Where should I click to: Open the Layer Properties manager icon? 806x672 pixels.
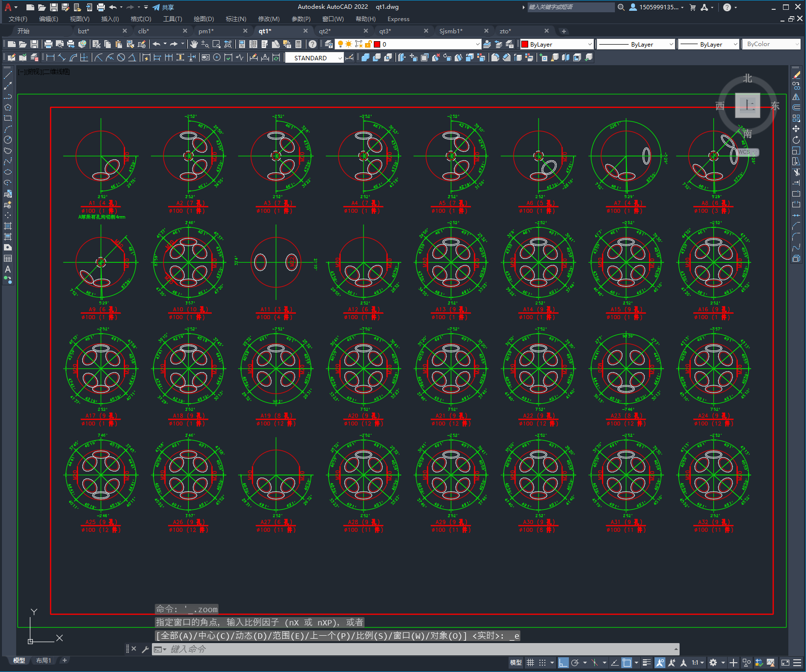click(x=329, y=44)
